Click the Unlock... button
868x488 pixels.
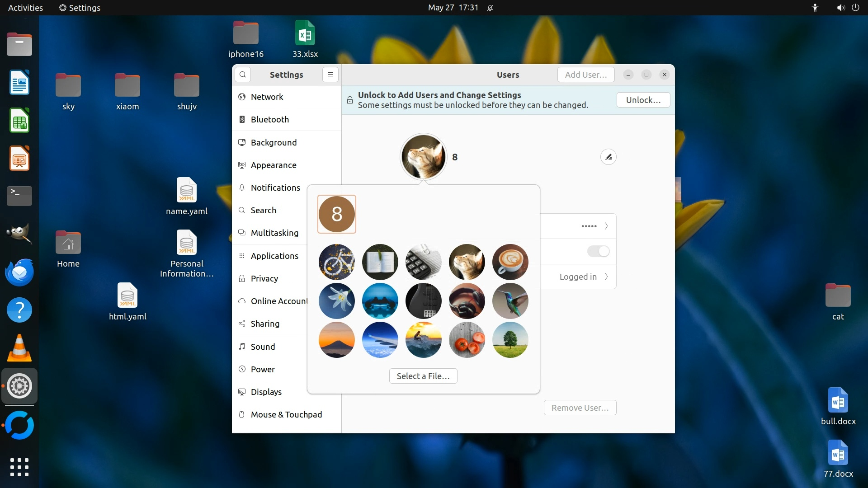coord(643,100)
